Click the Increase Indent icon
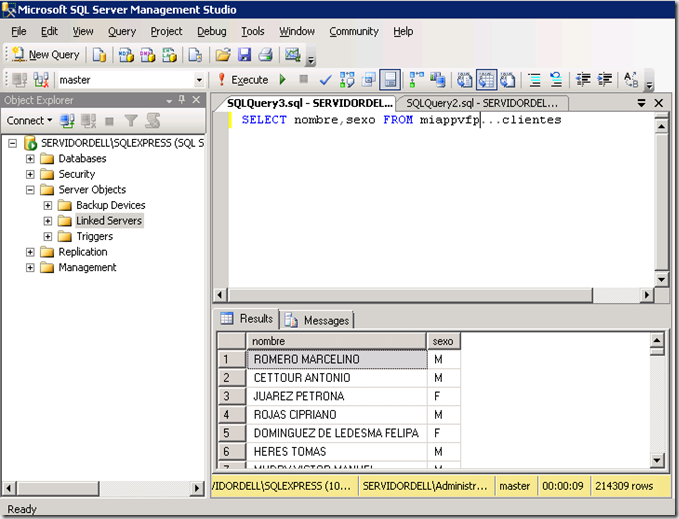Viewport: 679px width, 519px height. click(605, 80)
